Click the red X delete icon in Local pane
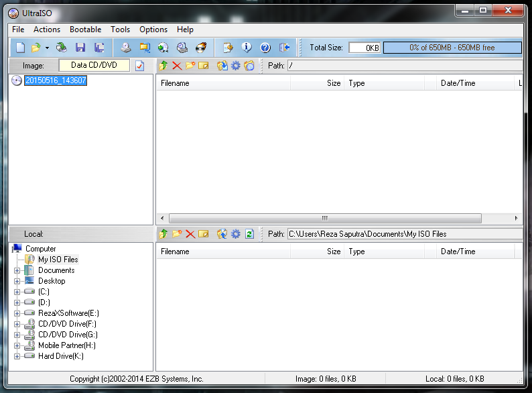The width and height of the screenshot is (532, 393). [190, 233]
